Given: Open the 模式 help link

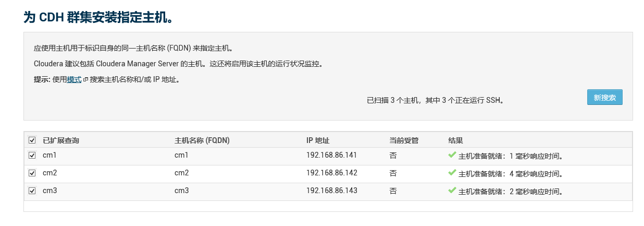Looking at the screenshot, I should (x=75, y=80).
